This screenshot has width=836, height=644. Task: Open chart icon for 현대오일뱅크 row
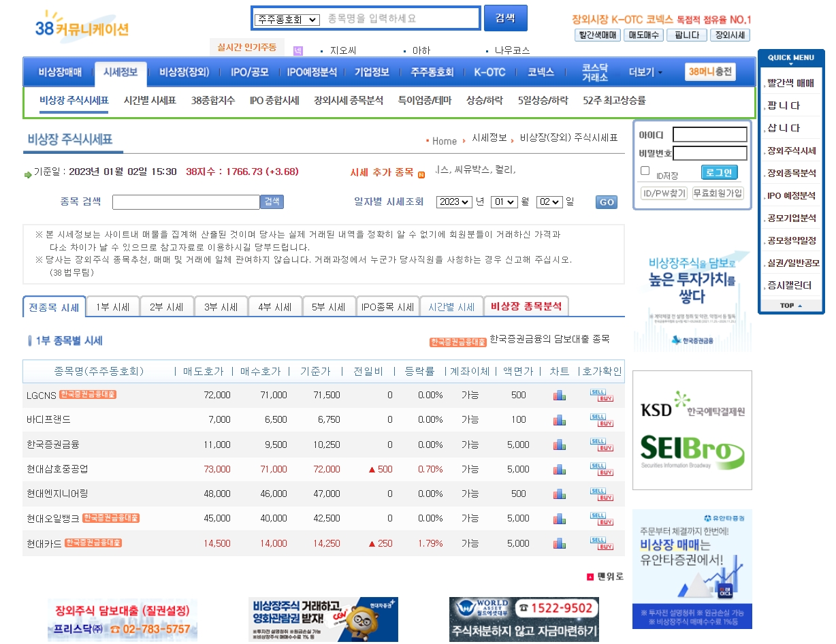[559, 518]
